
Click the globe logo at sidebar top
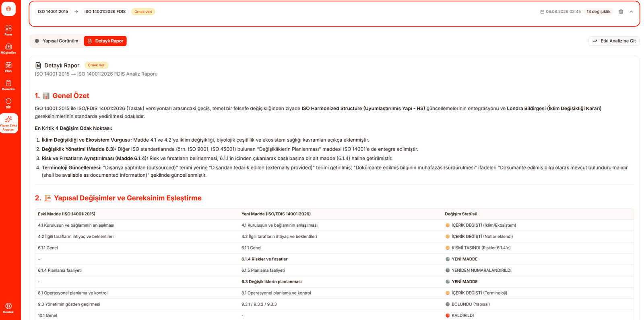coord(8,9)
